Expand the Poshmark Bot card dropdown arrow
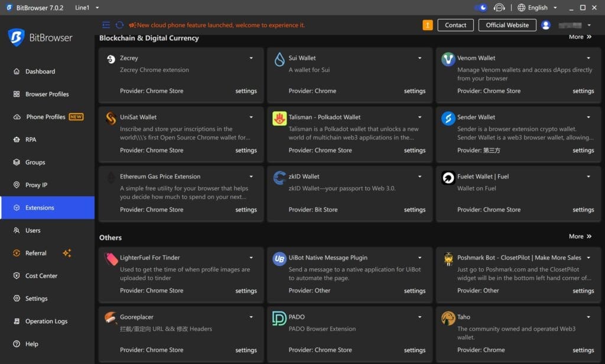Viewport: 605px width, 364px height. tap(588, 258)
